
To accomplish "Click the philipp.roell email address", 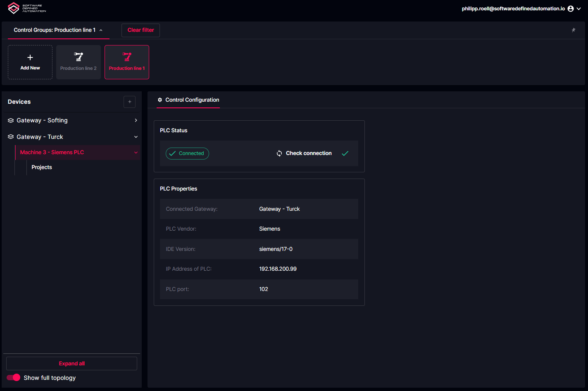I will [513, 9].
